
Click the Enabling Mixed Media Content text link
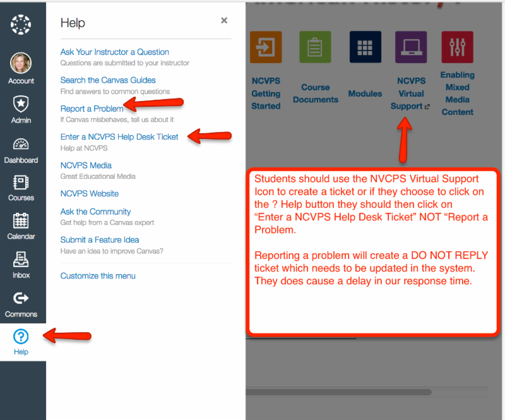tap(457, 93)
